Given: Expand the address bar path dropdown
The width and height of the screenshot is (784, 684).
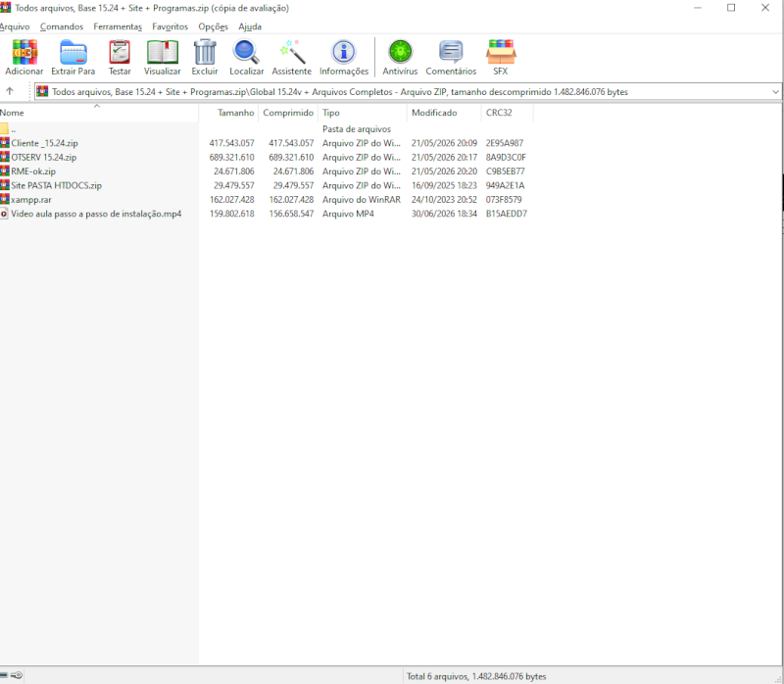Looking at the screenshot, I should pyautogui.click(x=775, y=92).
